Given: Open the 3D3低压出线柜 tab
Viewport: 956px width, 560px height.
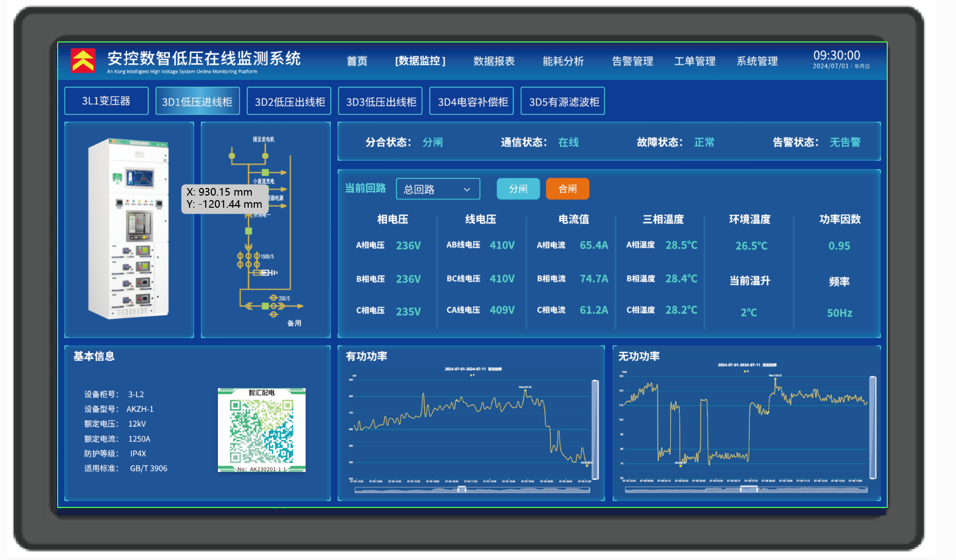Looking at the screenshot, I should click(380, 101).
